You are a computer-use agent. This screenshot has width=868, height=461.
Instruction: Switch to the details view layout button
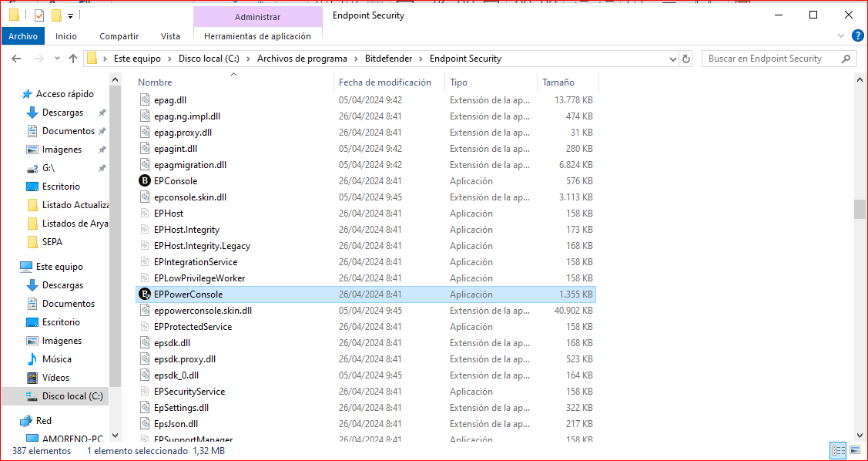point(838,450)
